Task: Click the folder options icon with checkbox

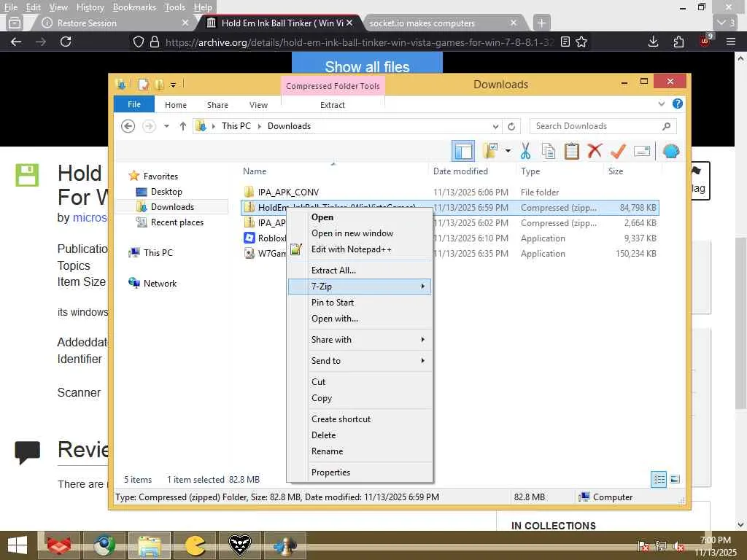Action: [490, 151]
